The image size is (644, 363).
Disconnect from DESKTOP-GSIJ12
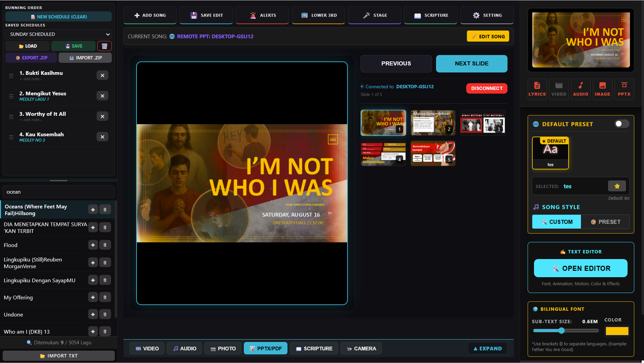pyautogui.click(x=487, y=88)
